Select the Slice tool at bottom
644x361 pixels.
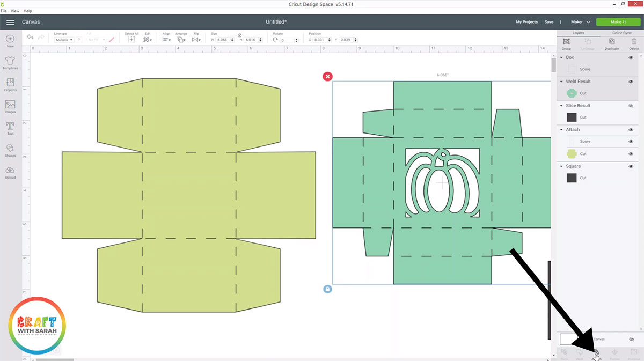coord(565,351)
